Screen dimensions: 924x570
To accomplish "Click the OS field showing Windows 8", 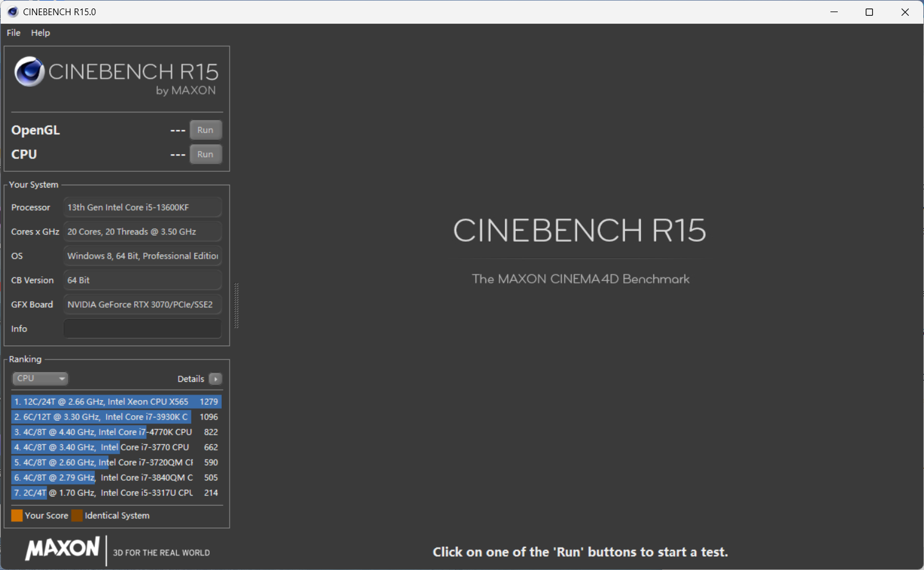I will 142,256.
